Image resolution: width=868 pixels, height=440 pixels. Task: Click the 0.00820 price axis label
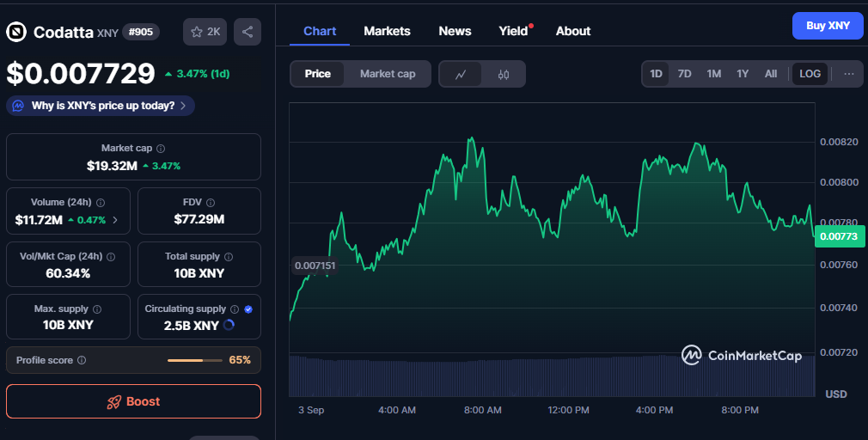click(x=840, y=143)
